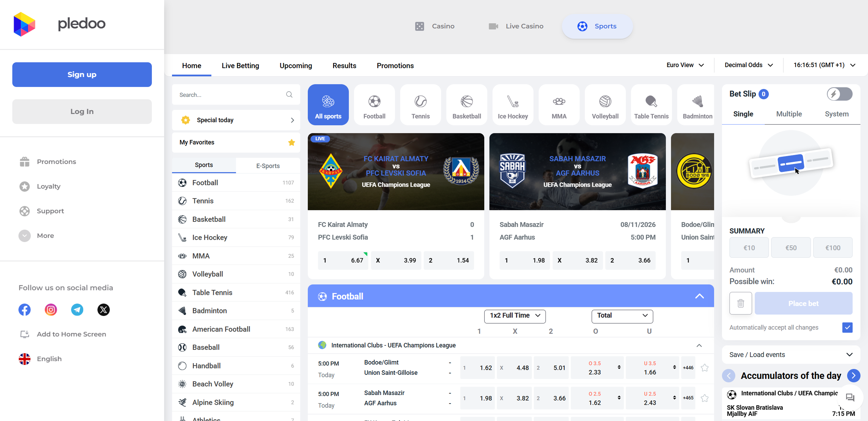Screen dimensions: 868x421
Task: Select the MMA sport tile
Action: [559, 105]
